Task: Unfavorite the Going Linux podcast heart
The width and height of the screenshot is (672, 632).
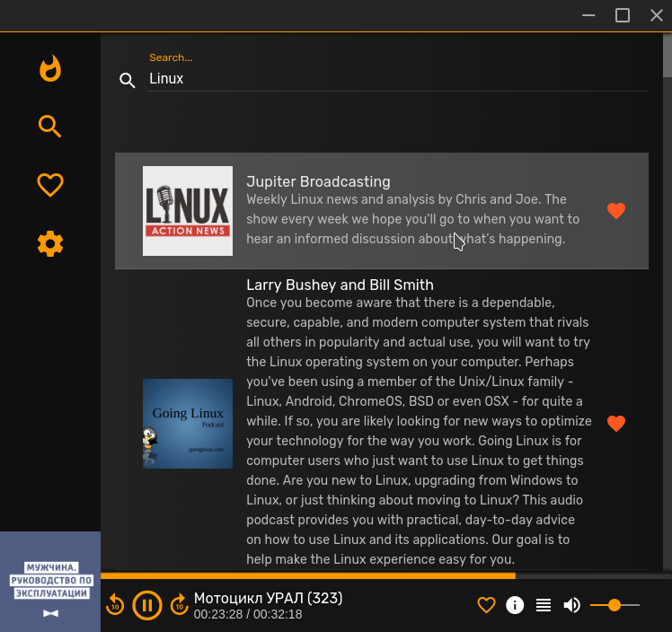Action: coord(616,424)
